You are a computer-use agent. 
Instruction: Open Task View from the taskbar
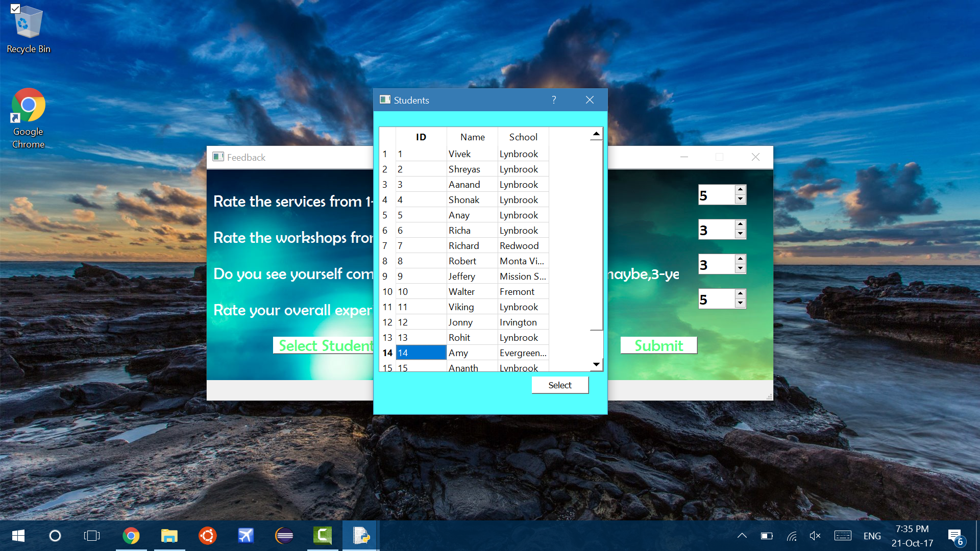coord(92,536)
